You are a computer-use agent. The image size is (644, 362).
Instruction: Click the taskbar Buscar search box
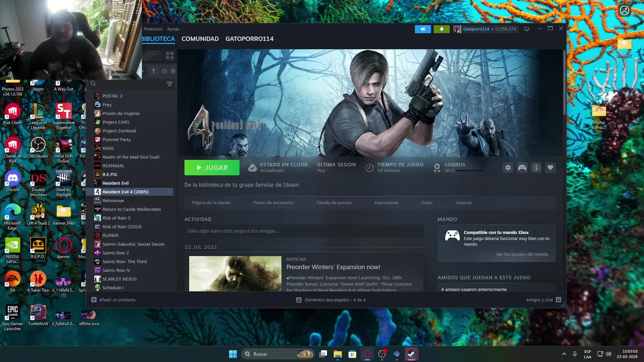click(x=278, y=354)
